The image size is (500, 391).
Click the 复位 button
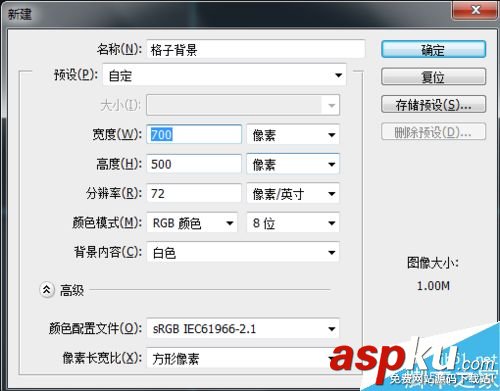coord(433,77)
